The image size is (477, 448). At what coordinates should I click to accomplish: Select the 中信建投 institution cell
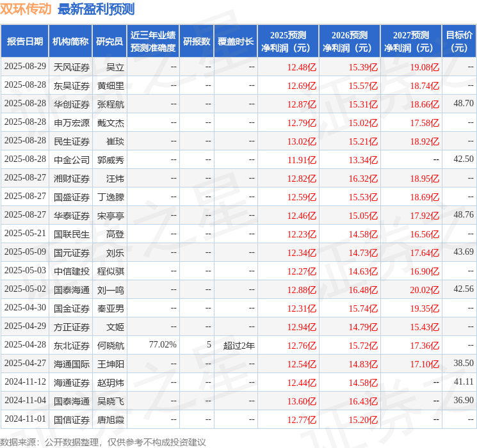click(72, 271)
